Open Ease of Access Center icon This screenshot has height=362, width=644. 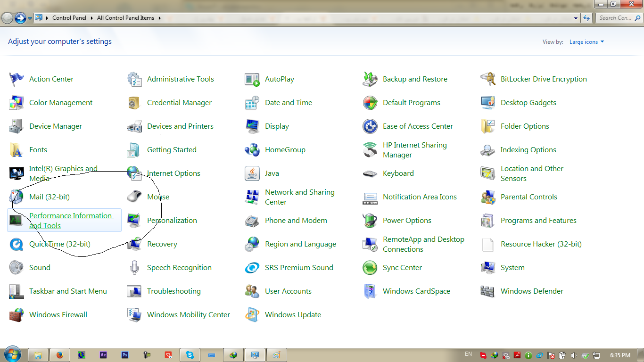pyautogui.click(x=370, y=126)
